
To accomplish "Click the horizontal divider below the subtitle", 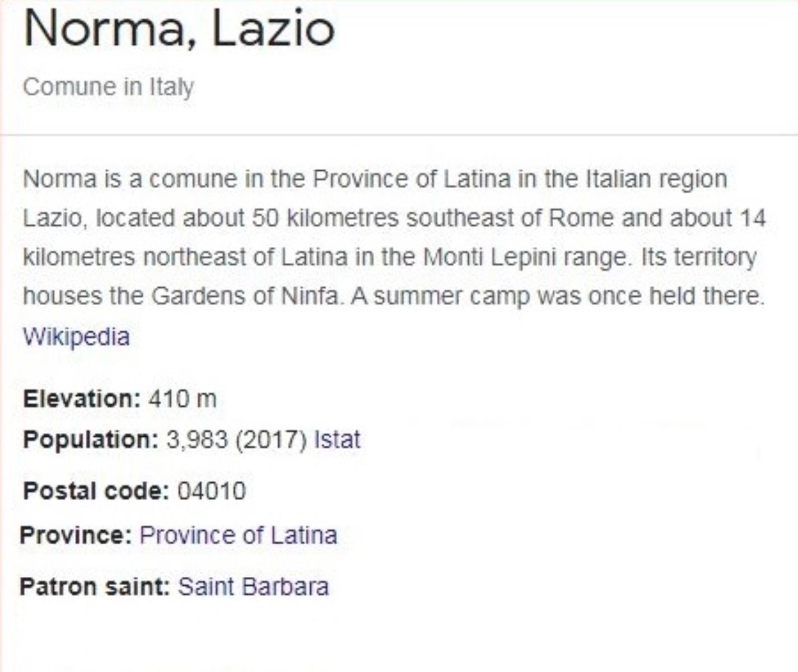I will tap(399, 135).
